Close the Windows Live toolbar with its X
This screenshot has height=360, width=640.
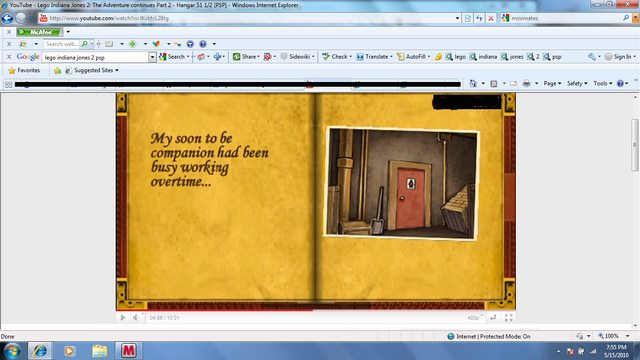point(9,44)
